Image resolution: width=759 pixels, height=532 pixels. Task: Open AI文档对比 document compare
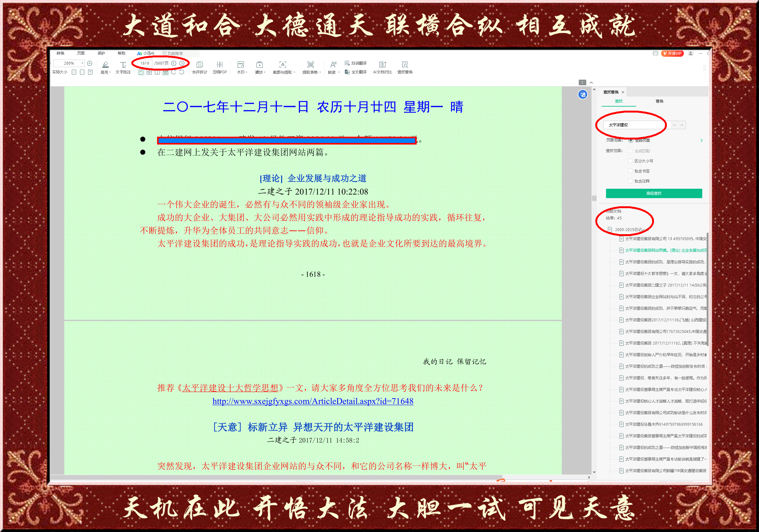382,67
